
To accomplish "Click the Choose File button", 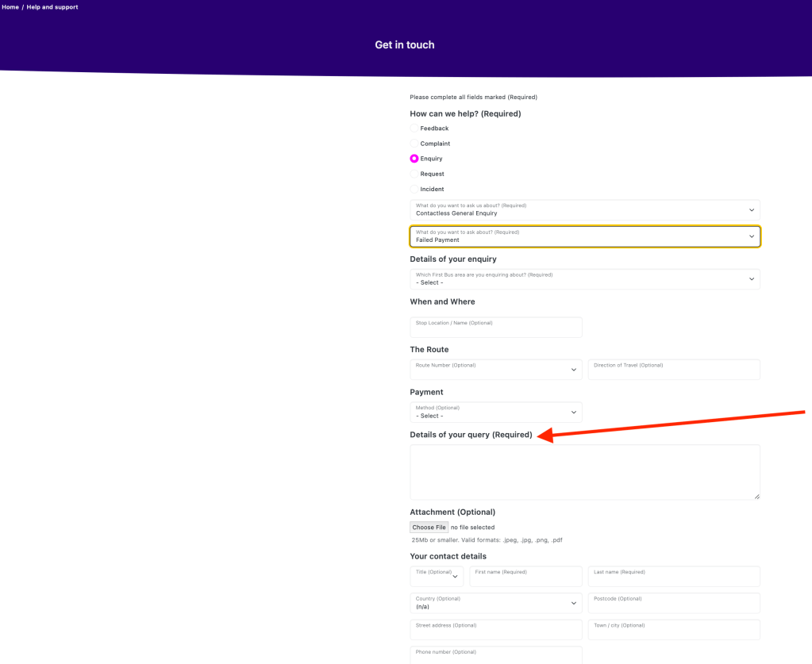I will point(429,528).
